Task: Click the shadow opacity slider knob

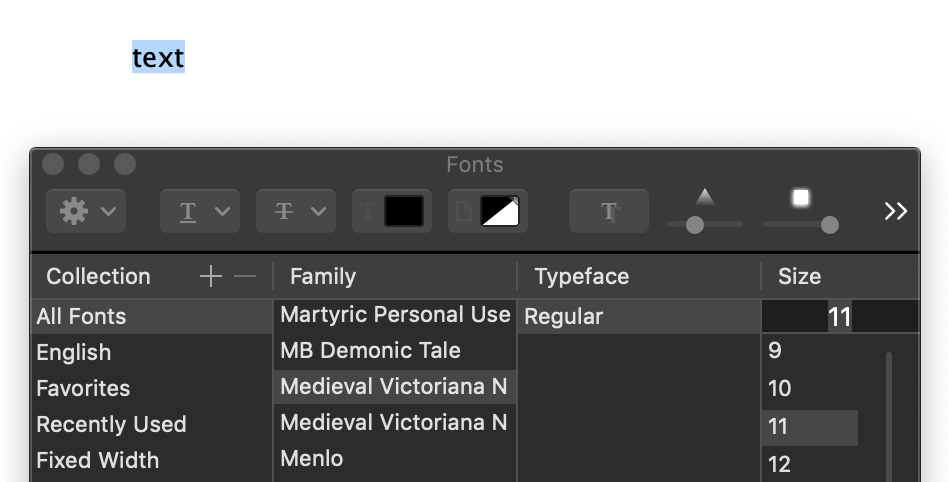Action: click(695, 225)
